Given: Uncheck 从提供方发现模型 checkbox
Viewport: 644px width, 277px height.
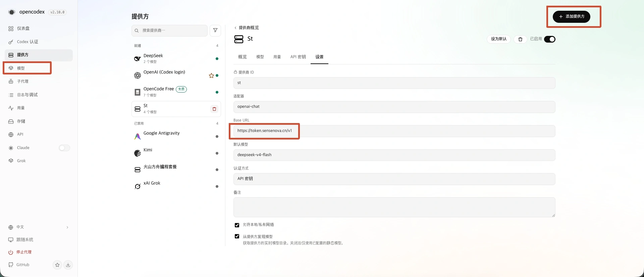Looking at the screenshot, I should pos(237,236).
